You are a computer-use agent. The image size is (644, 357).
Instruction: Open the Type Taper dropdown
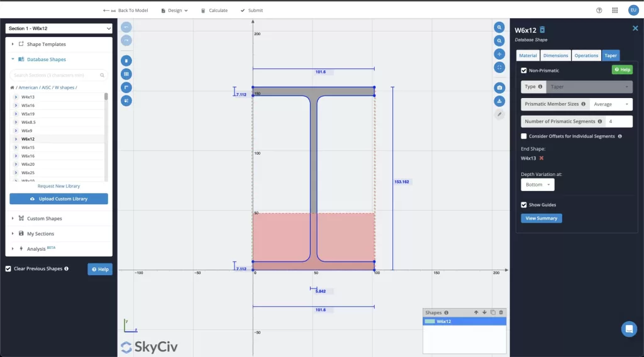pyautogui.click(x=589, y=87)
